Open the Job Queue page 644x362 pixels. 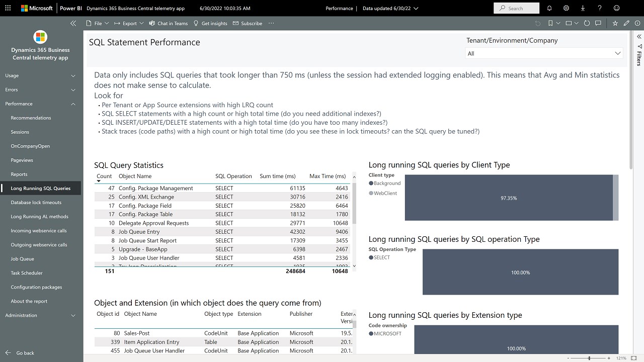(x=23, y=258)
